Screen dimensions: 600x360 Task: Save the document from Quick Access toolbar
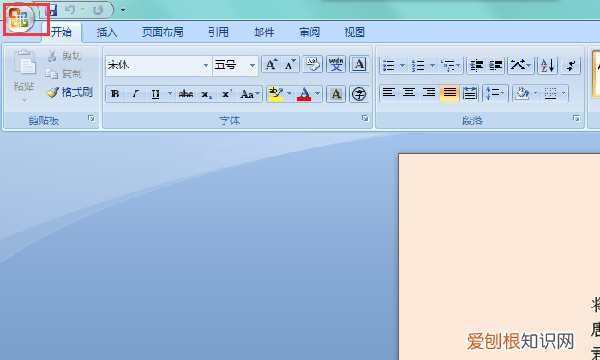51,10
